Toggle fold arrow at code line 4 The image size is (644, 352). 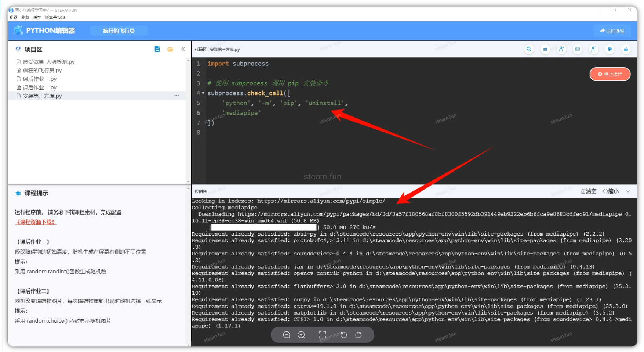203,93
